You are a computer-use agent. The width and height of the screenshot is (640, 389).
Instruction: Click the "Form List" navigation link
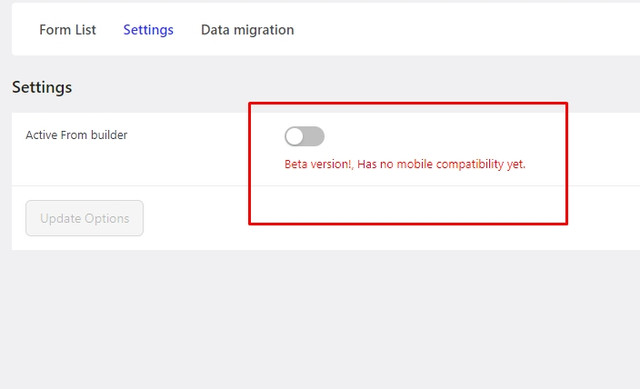67,30
